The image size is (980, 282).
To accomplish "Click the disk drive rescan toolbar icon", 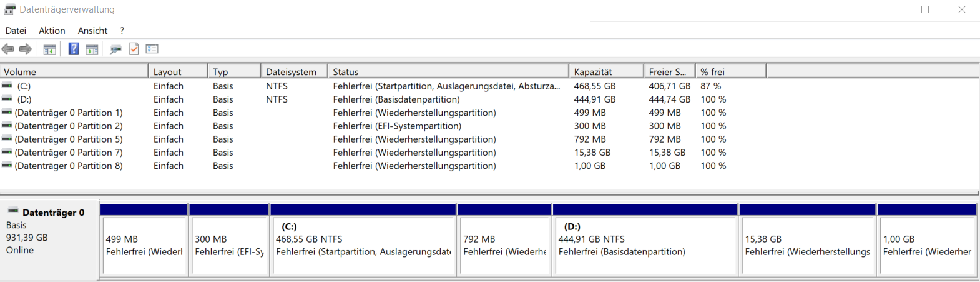I will [x=115, y=49].
